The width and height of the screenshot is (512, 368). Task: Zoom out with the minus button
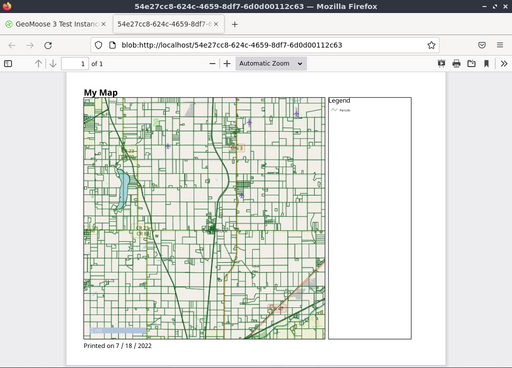pos(212,63)
